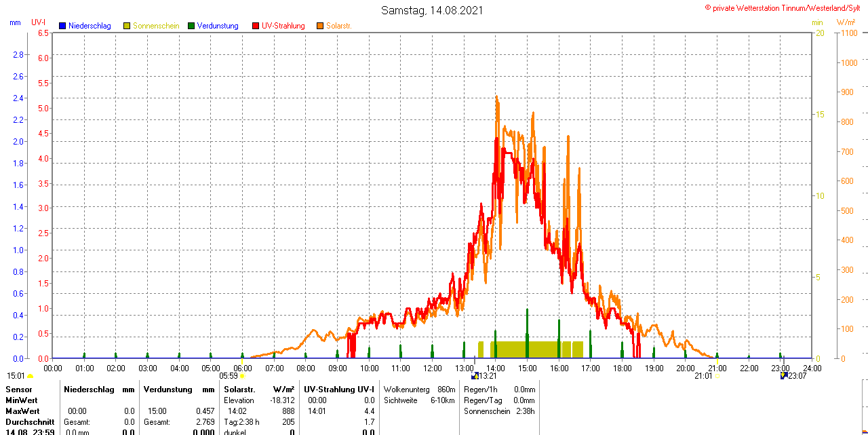868x435 pixels.
Task: Click the blue Niederschlag legend square
Action: 62,26
